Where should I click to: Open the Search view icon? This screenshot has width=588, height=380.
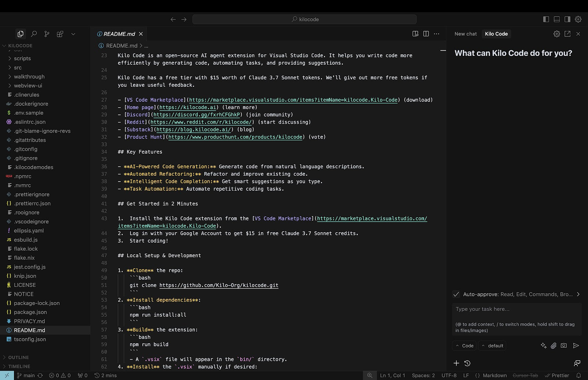tap(34, 34)
